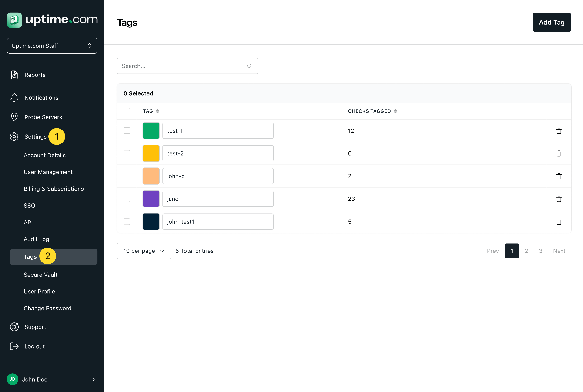Expand the John Doe user menu chevron
583x392 pixels.
coord(94,379)
